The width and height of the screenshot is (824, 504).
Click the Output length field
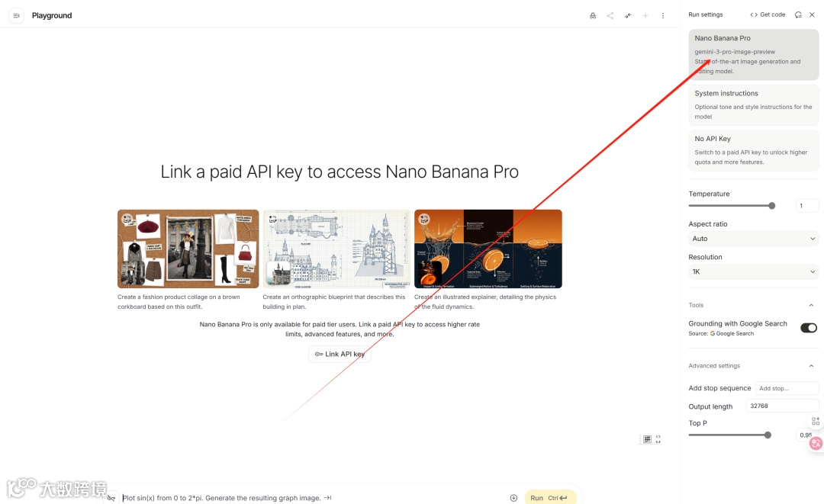782,406
